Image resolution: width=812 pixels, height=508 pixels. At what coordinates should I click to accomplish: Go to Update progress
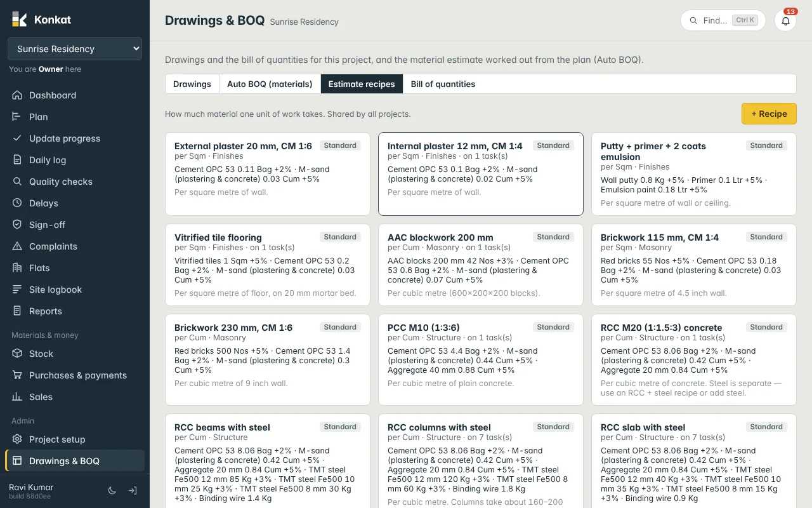(x=75, y=138)
